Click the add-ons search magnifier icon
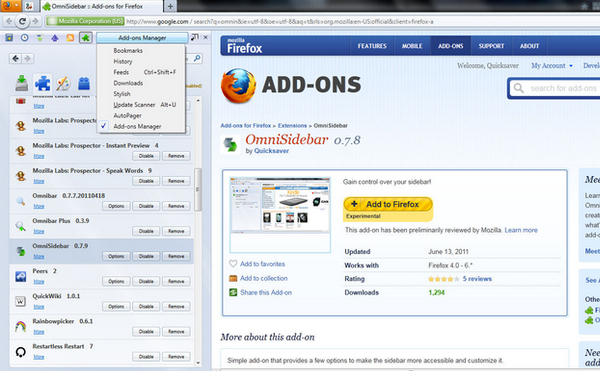 [x=197, y=59]
